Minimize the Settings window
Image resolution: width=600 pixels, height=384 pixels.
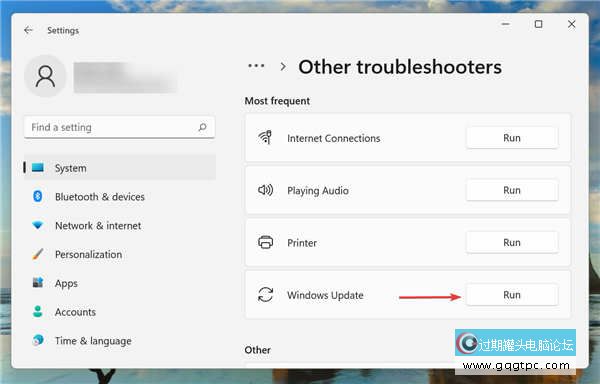505,24
